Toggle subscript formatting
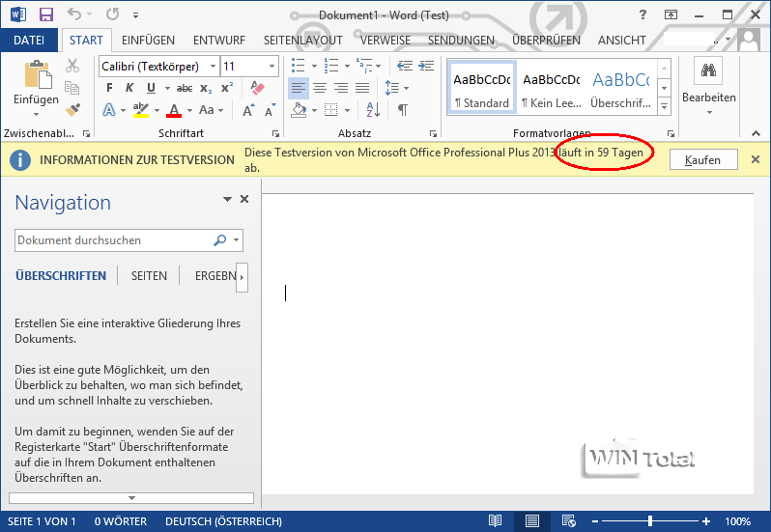 pyautogui.click(x=206, y=89)
